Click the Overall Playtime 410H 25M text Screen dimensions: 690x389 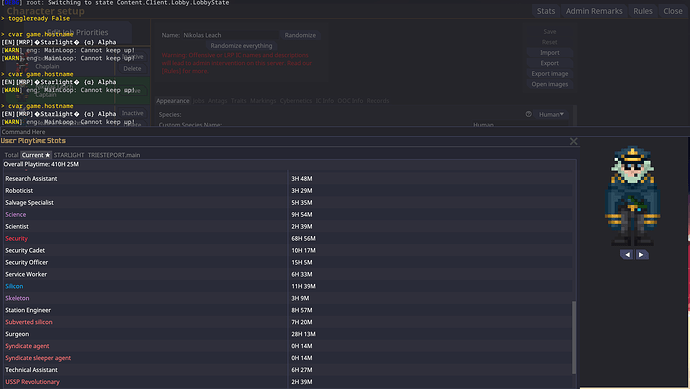tap(41, 164)
